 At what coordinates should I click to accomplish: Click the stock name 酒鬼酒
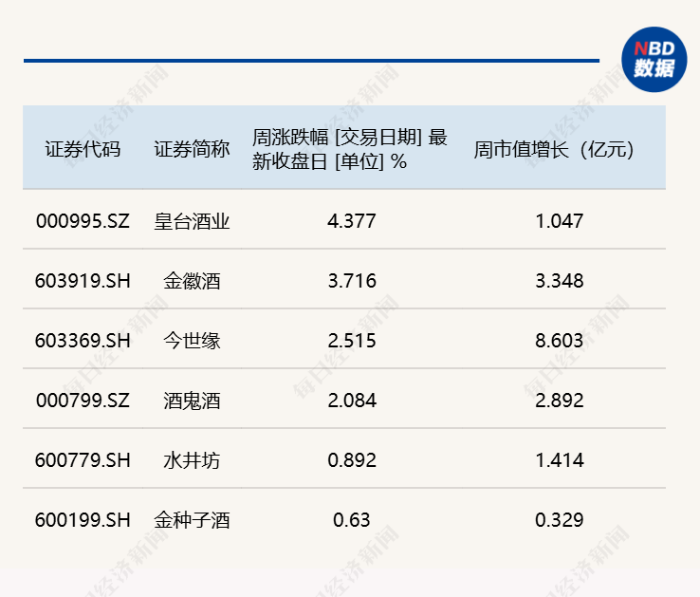click(192, 401)
